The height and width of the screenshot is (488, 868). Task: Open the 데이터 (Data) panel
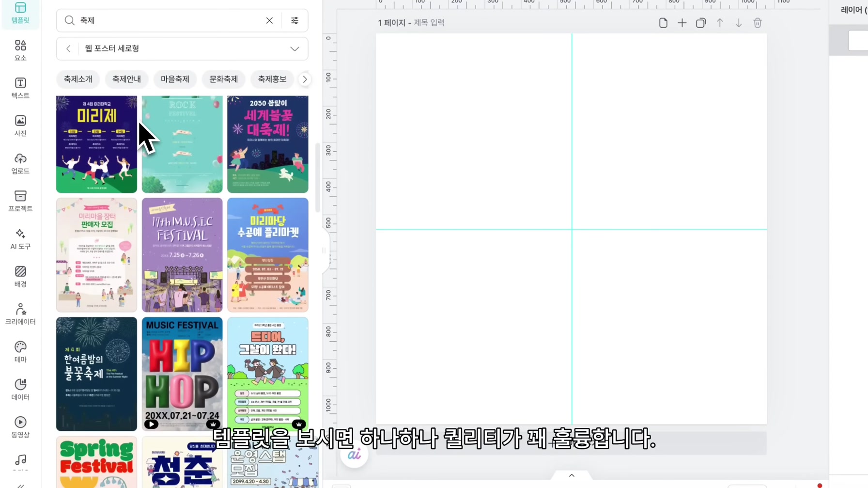(x=20, y=390)
